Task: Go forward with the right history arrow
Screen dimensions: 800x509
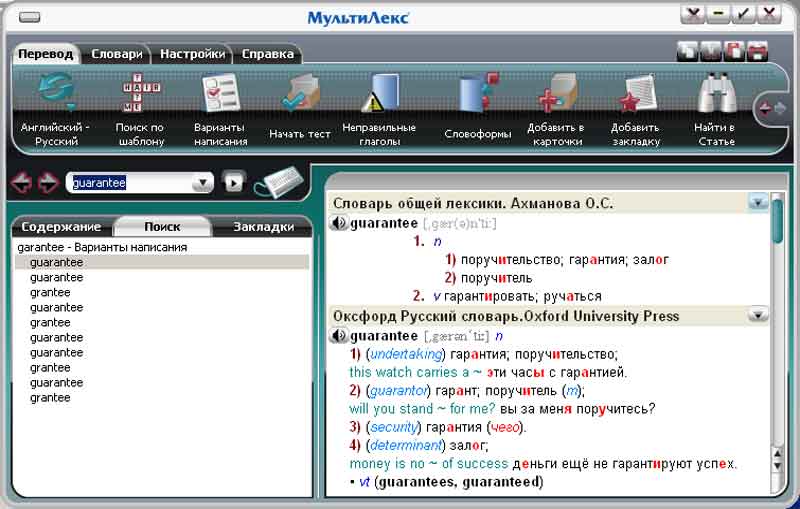Action: tap(48, 183)
